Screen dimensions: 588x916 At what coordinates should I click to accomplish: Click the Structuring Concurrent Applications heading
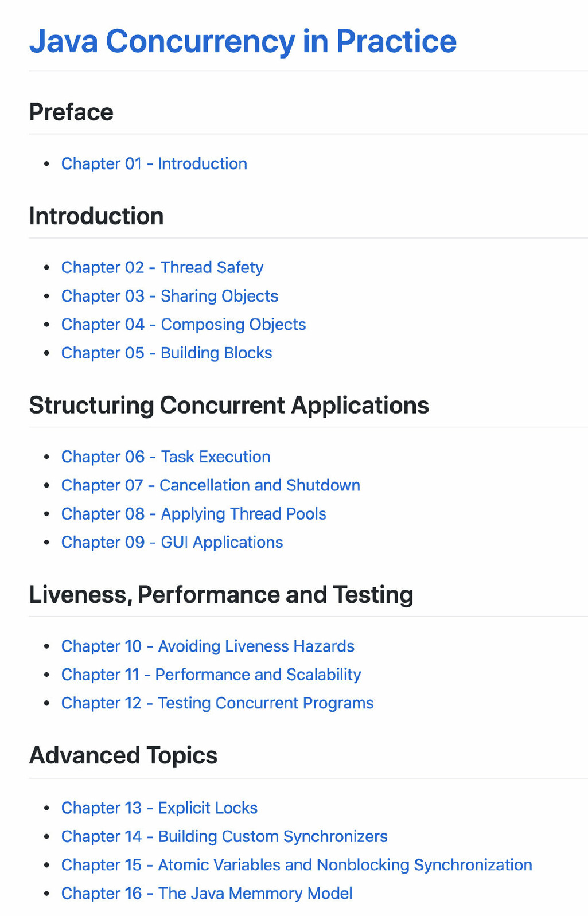pos(229,406)
